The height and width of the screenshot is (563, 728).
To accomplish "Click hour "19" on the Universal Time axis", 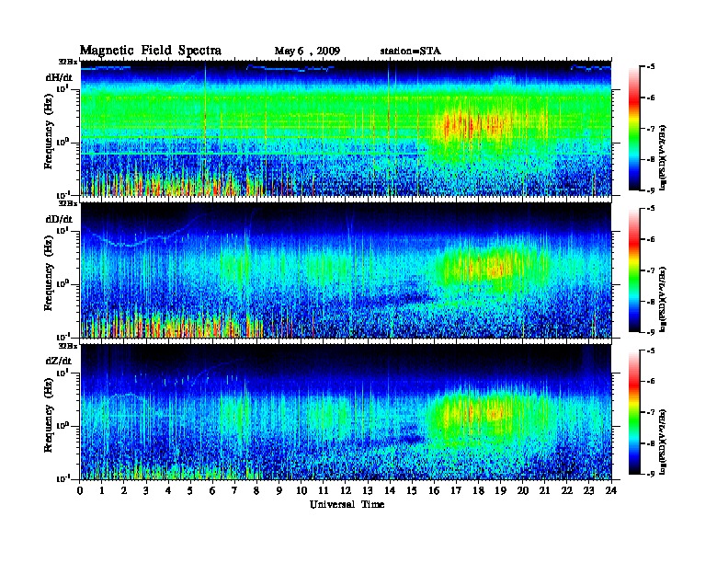I will 500,490.
